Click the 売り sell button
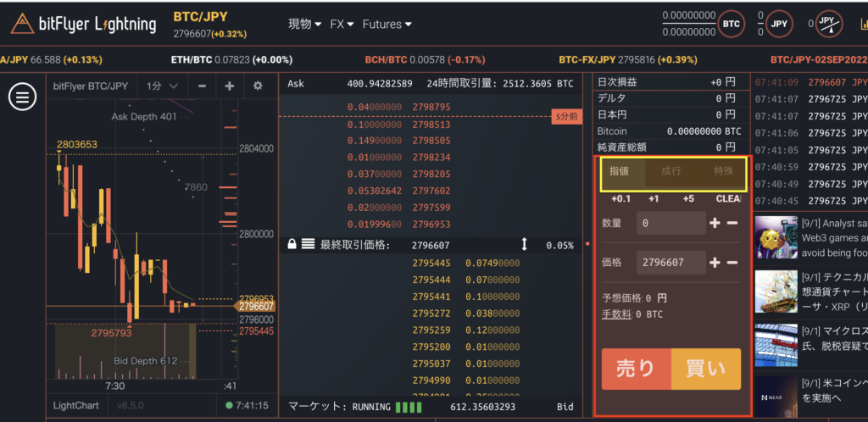The height and width of the screenshot is (422, 868). coord(636,369)
